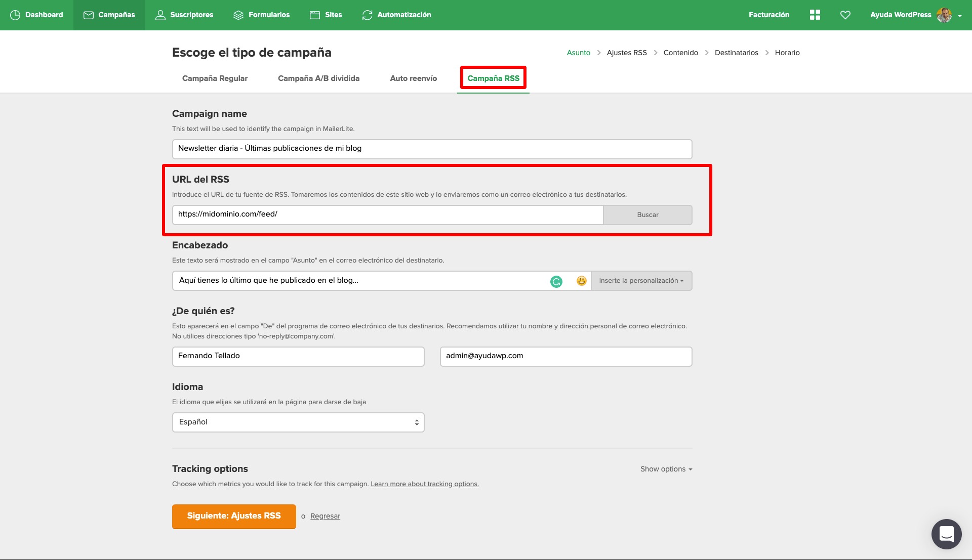Expand Inserte la personalización dropdown
This screenshot has width=972, height=560.
point(641,281)
